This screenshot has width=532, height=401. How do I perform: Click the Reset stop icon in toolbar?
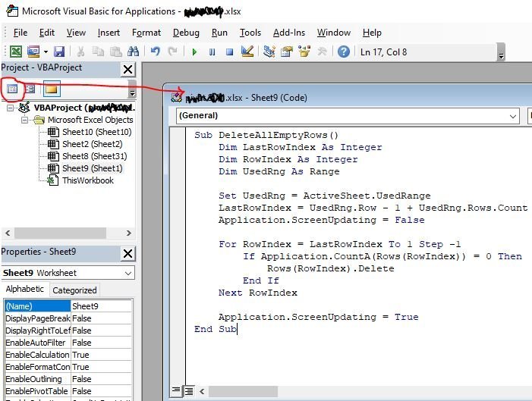(228, 52)
